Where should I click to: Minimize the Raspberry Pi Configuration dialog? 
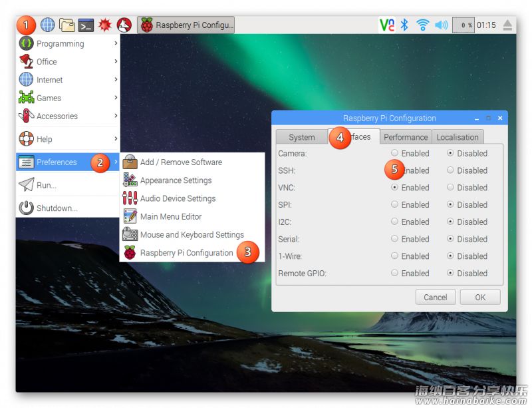coord(477,118)
